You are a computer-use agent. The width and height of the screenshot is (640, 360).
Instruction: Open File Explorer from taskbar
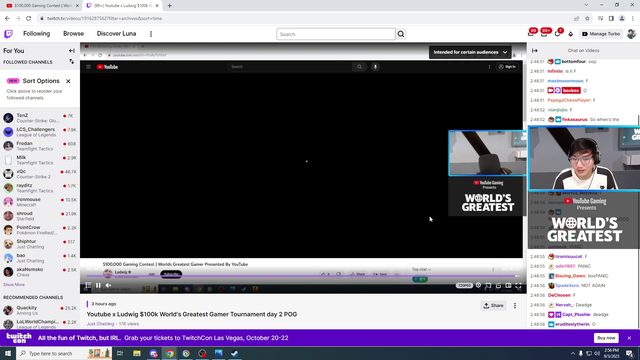(x=137, y=353)
